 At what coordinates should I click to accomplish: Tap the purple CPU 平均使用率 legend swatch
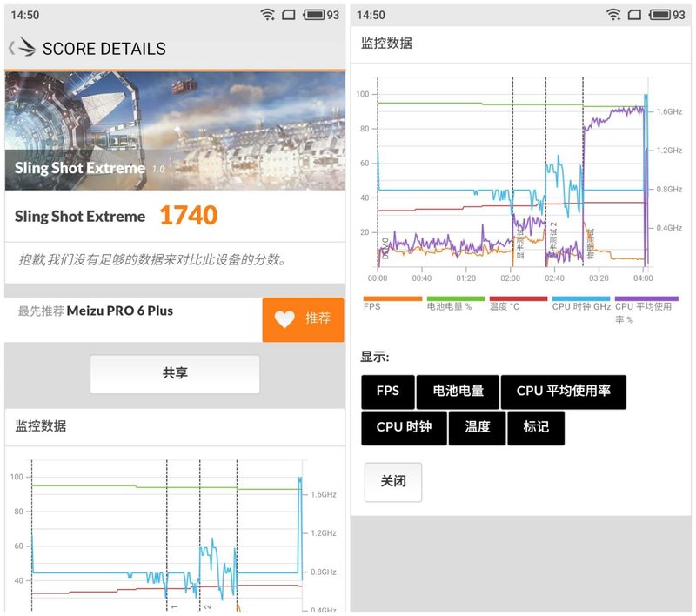coord(646,298)
